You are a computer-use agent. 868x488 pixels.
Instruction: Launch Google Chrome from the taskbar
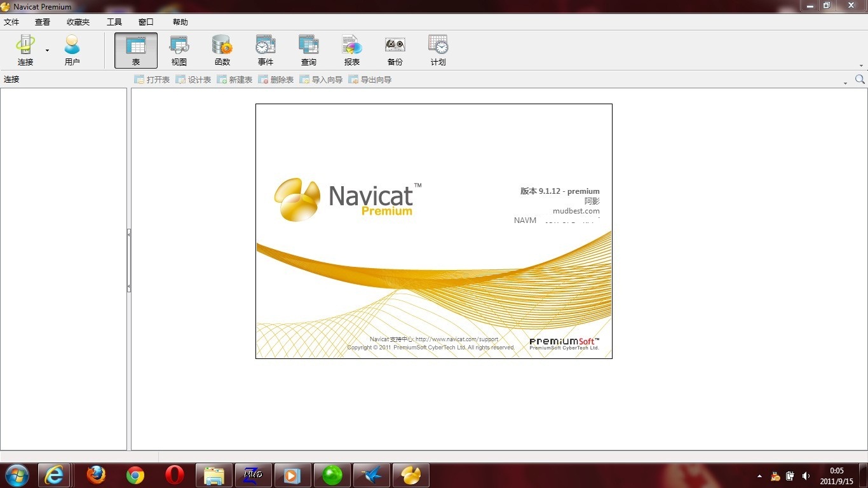pyautogui.click(x=135, y=475)
